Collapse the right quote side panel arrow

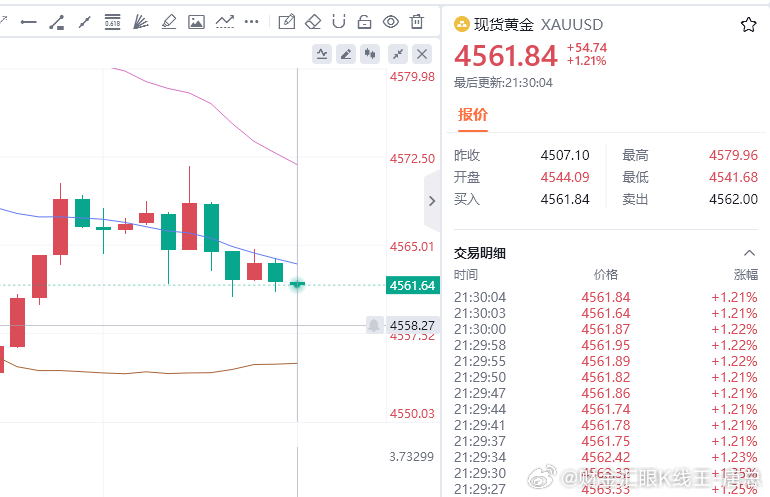pos(432,201)
